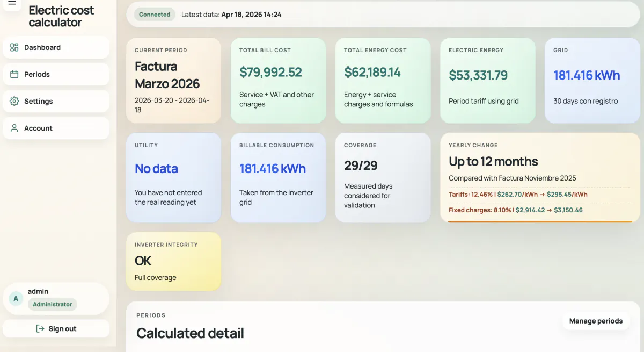The image size is (644, 352).
Task: Click the Grid card value 181.416 kWh
Action: pos(587,75)
